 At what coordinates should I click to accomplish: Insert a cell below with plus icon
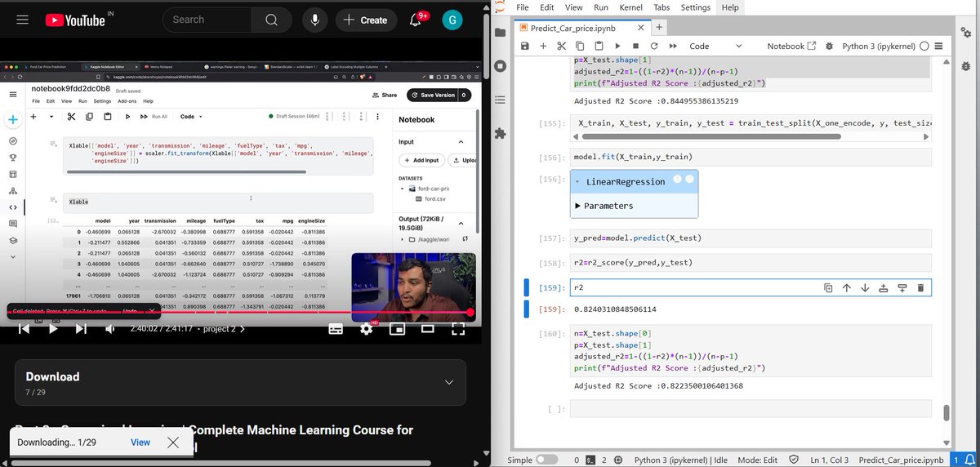[x=543, y=47]
